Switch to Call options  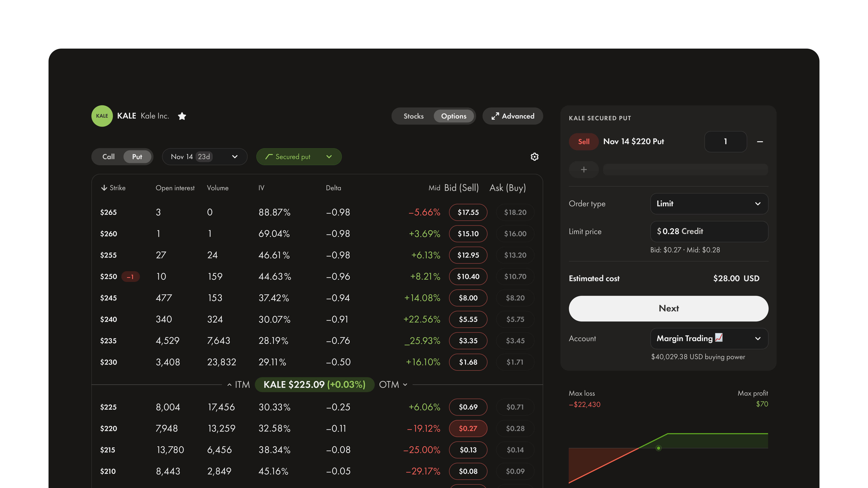click(x=109, y=157)
